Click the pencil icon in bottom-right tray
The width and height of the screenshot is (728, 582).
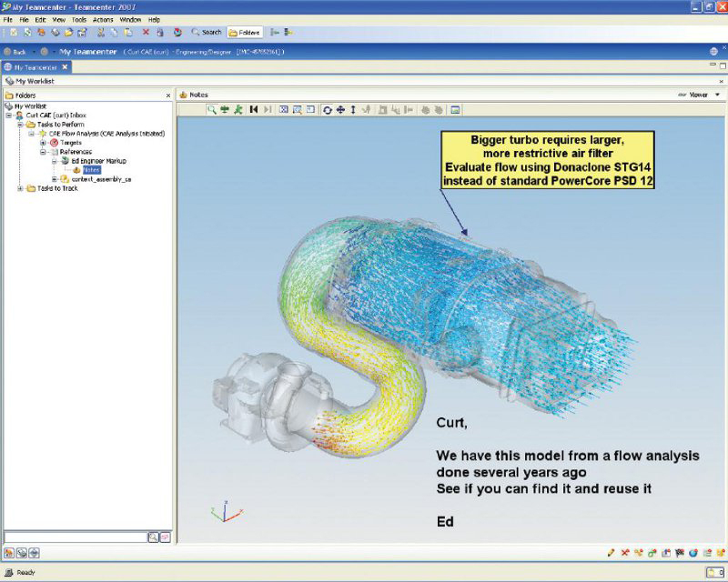coord(611,552)
